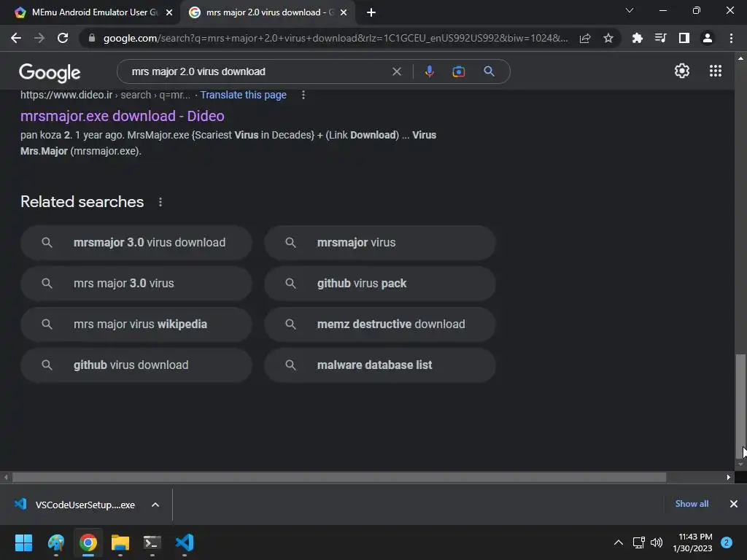
Task: Click scroll-up arrow on vertical scrollbar
Action: coord(740,58)
